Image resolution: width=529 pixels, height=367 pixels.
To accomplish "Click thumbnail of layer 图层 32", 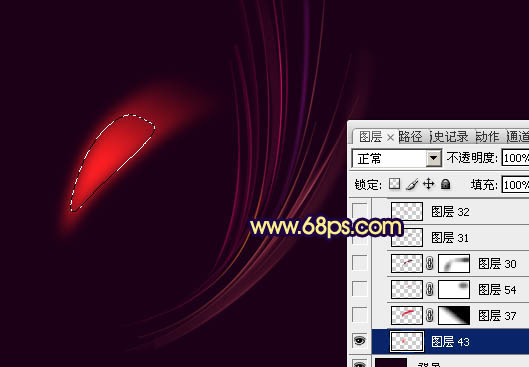I will point(407,211).
